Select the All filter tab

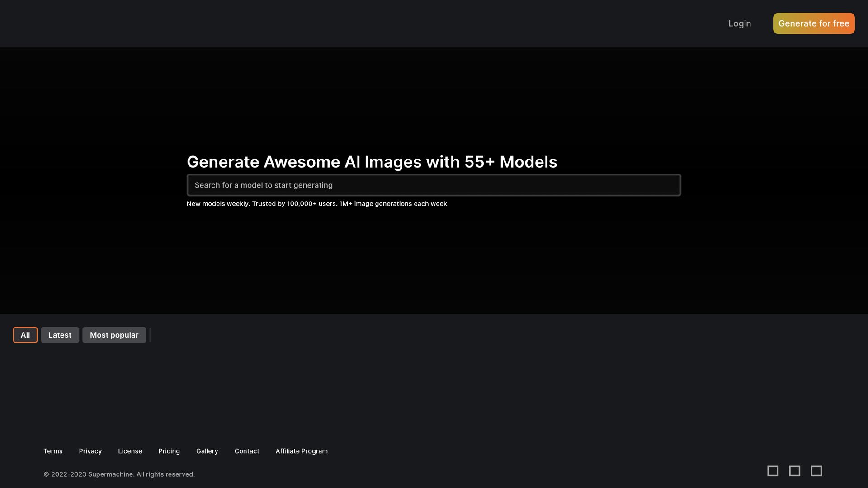[x=25, y=335]
